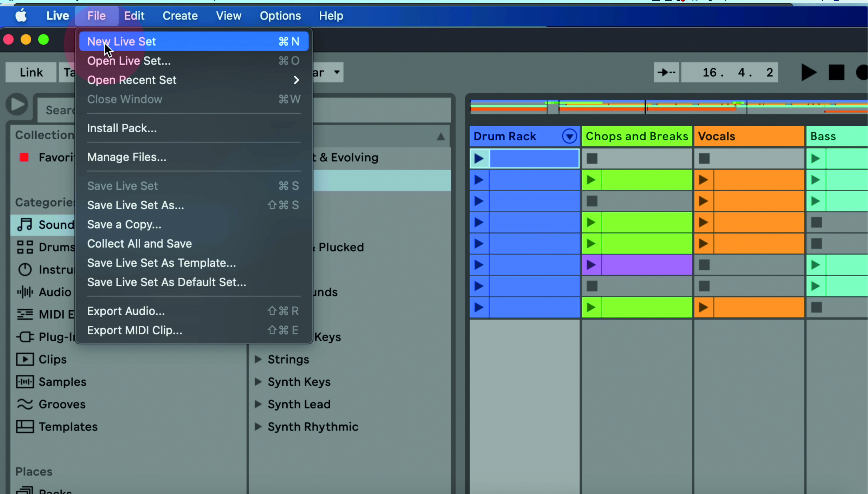The image size is (868, 494).
Task: Select the Drums category icon
Action: click(x=25, y=247)
